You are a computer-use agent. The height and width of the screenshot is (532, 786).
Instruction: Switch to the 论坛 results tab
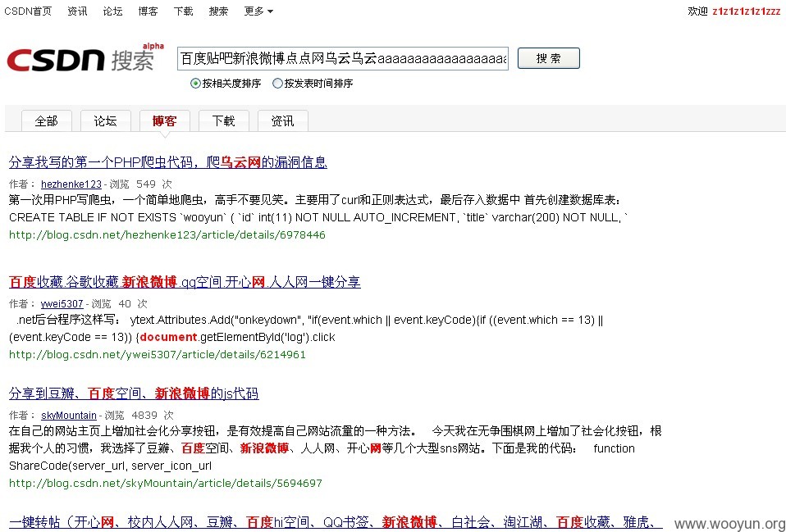click(106, 121)
